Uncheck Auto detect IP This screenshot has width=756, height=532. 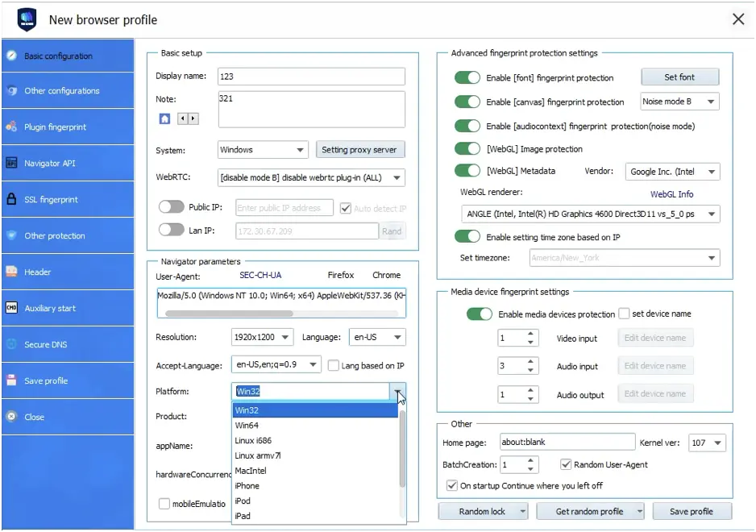[345, 208]
